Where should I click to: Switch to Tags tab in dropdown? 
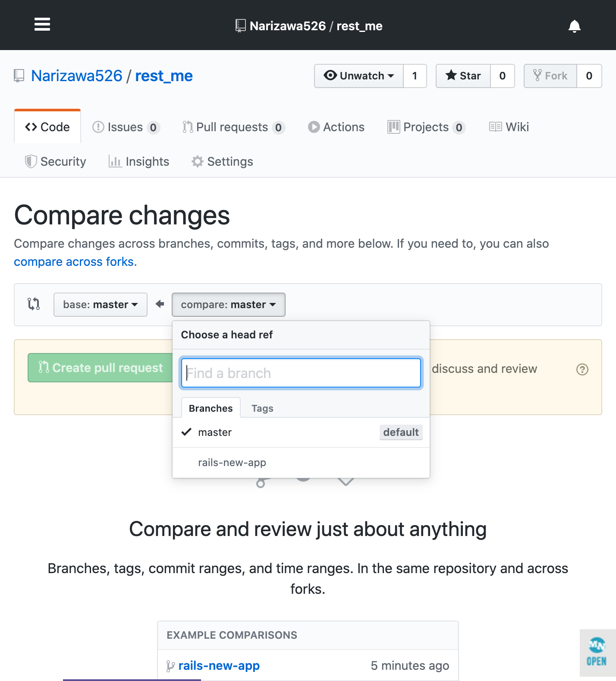tap(262, 408)
